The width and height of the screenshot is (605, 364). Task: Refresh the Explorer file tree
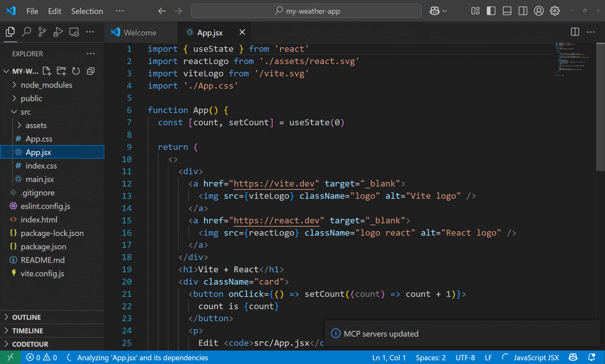pos(76,71)
